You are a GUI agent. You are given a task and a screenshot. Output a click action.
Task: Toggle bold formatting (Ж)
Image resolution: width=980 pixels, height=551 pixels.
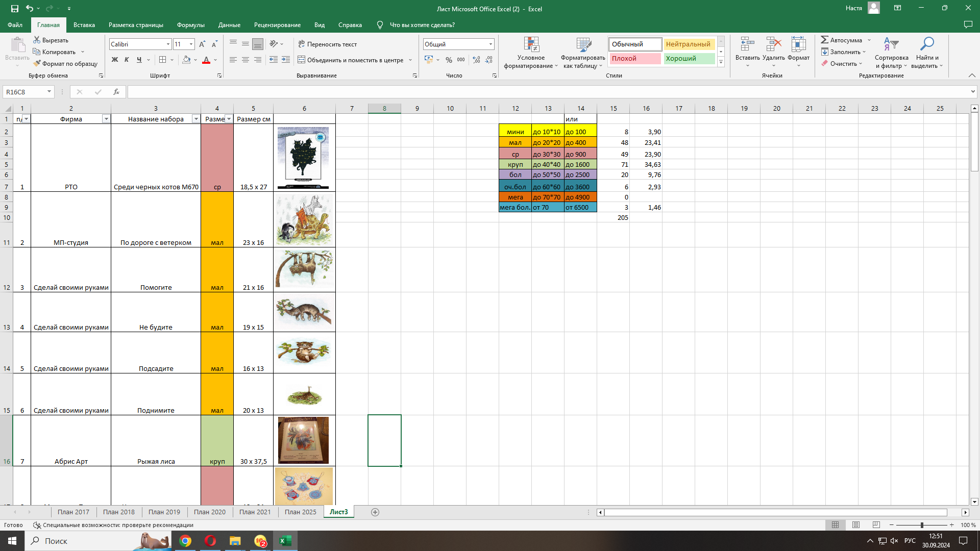click(115, 60)
